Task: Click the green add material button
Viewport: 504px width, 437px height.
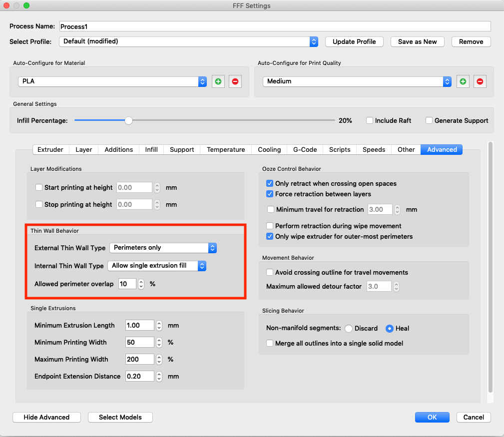Action: [x=218, y=81]
